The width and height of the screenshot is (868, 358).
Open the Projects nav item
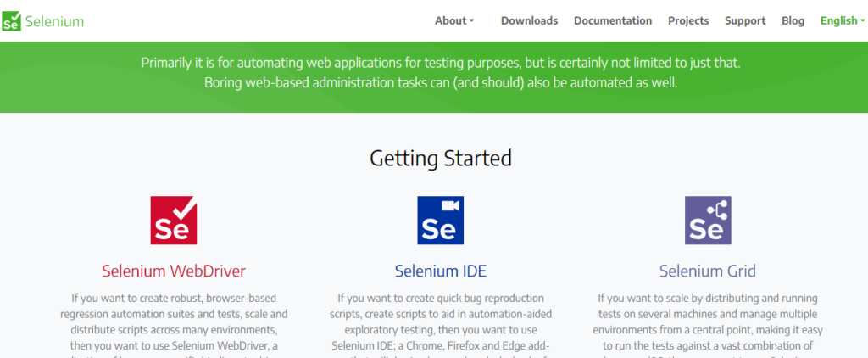688,21
